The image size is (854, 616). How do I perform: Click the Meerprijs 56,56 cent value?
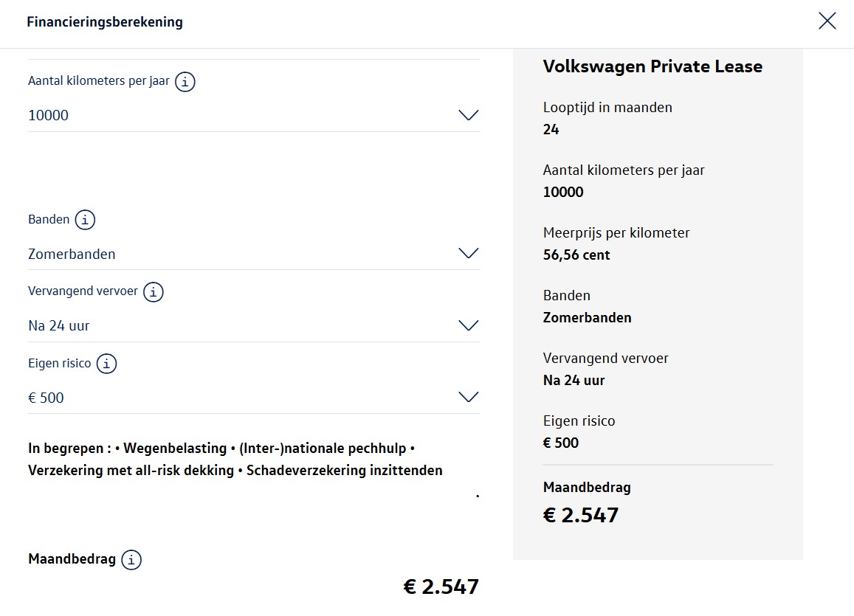point(576,255)
